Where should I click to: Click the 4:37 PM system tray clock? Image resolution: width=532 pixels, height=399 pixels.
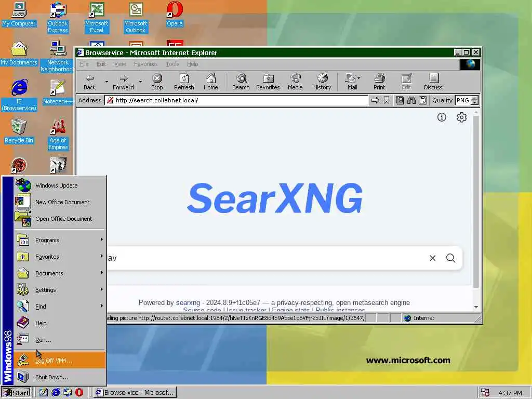510,393
